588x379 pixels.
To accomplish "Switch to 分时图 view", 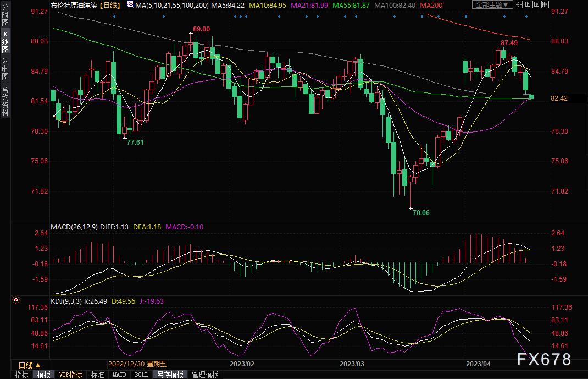I will coord(5,15).
